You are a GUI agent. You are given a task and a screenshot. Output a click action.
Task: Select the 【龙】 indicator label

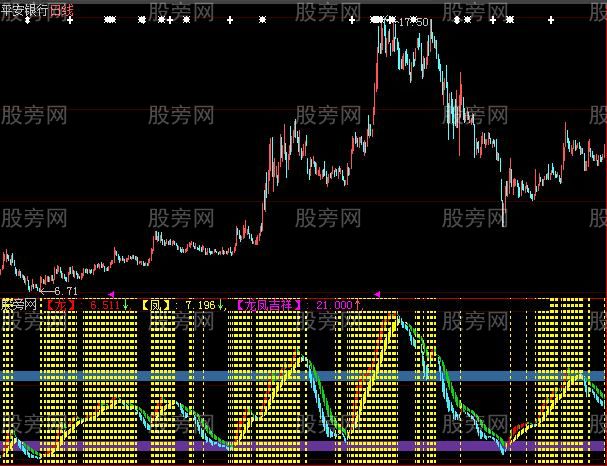point(61,303)
